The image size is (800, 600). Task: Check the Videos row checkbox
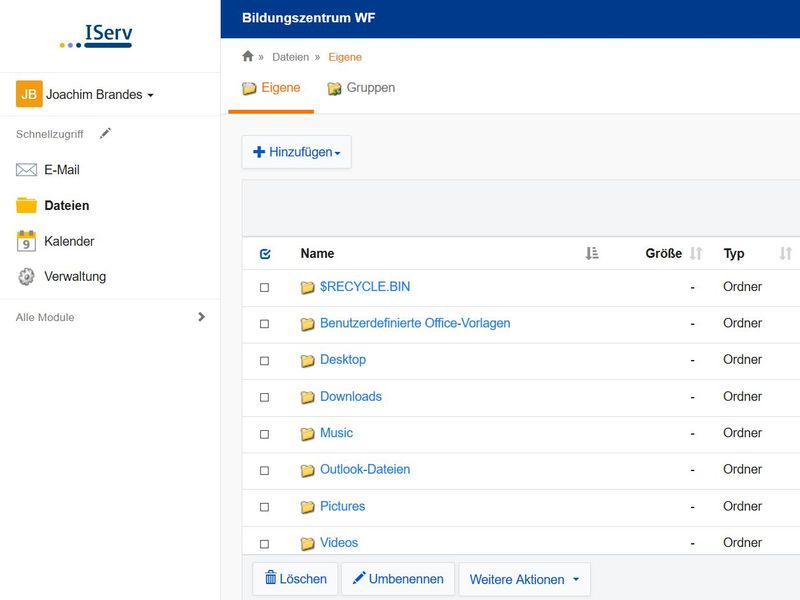pyautogui.click(x=264, y=544)
